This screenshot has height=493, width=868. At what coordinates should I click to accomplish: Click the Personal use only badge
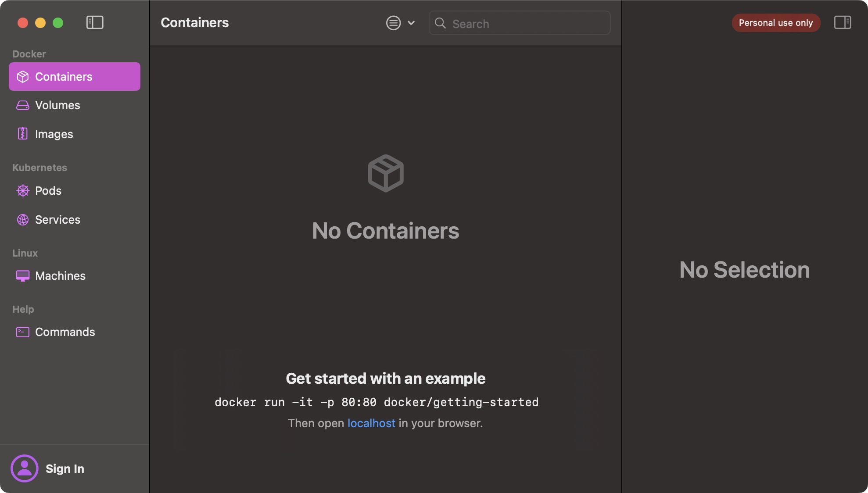point(776,23)
